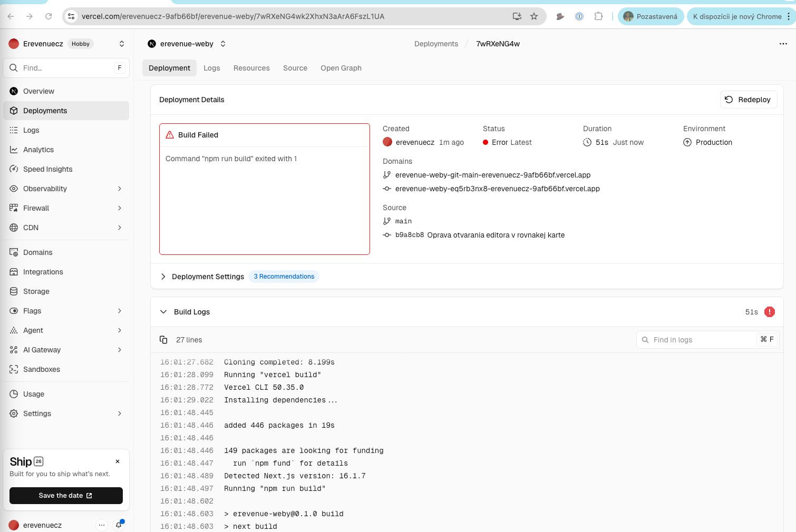Open the Chrome extensions puzzle icon
The width and height of the screenshot is (796, 532).
598,16
